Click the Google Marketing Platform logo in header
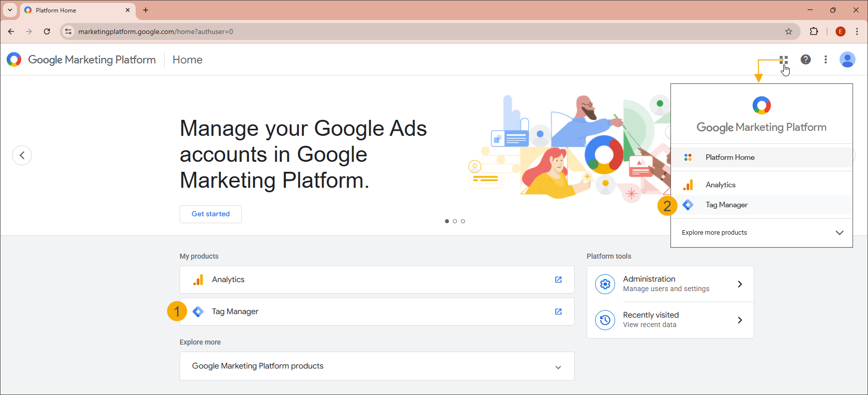 point(14,59)
